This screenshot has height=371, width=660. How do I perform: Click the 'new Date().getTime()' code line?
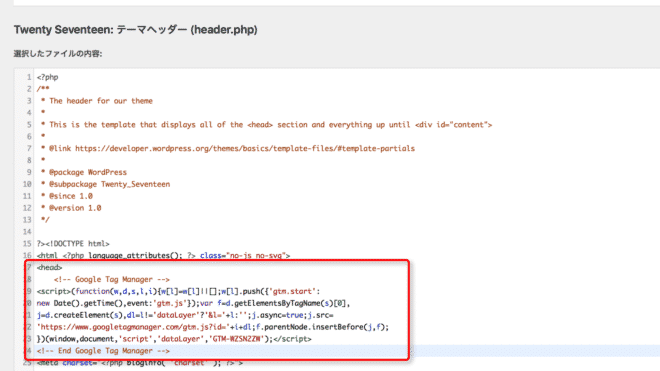(x=193, y=303)
